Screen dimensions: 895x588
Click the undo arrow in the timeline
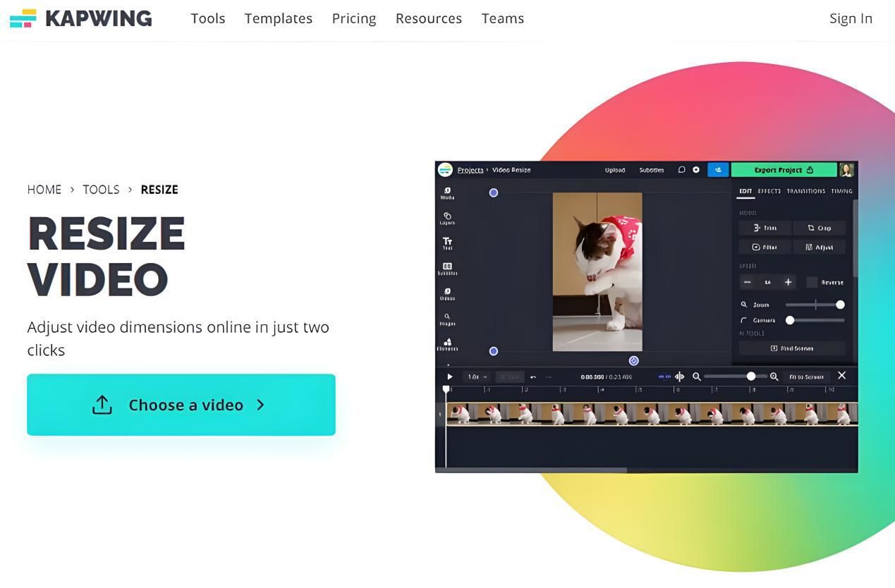click(x=533, y=377)
